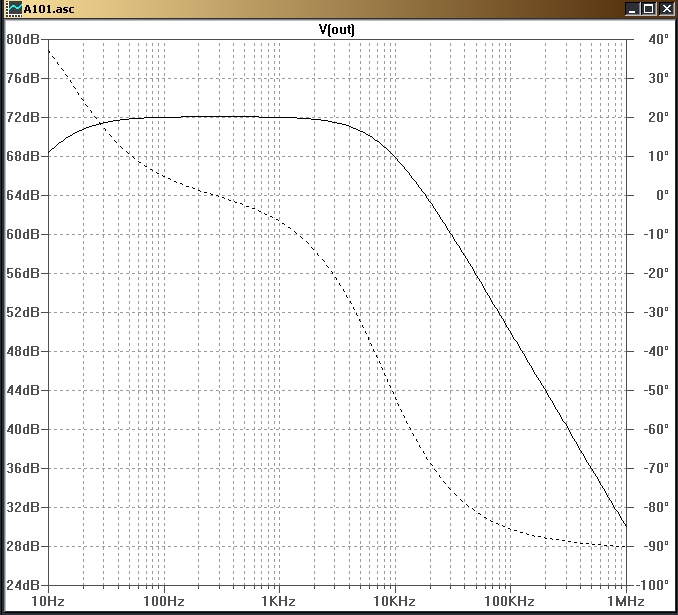Click the 1KHz frequency axis label

(x=279, y=601)
